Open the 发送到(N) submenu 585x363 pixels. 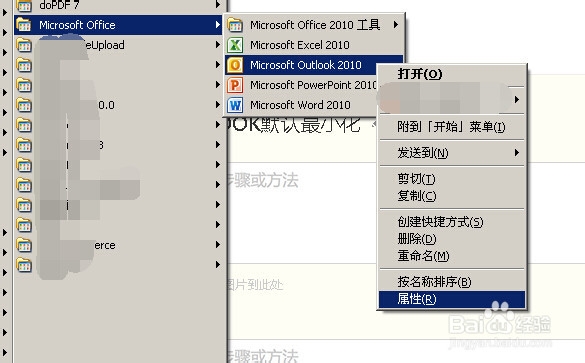coord(452,153)
